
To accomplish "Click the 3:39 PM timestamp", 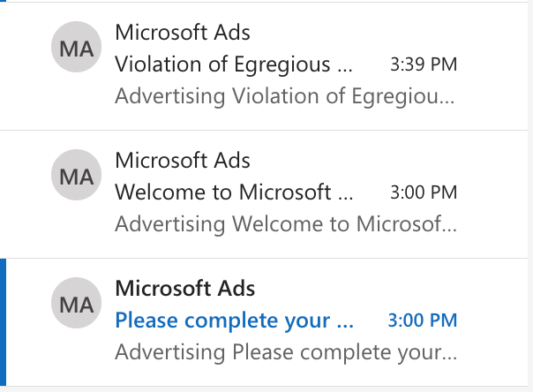I will (x=423, y=64).
